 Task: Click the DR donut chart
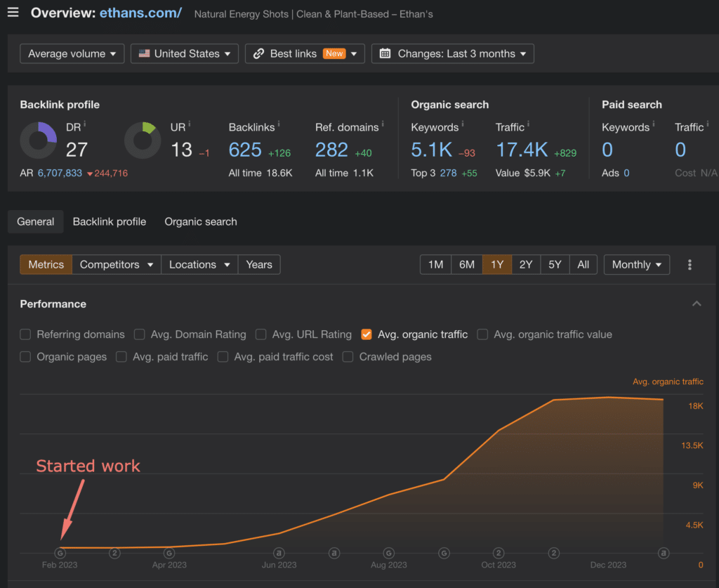(39, 141)
